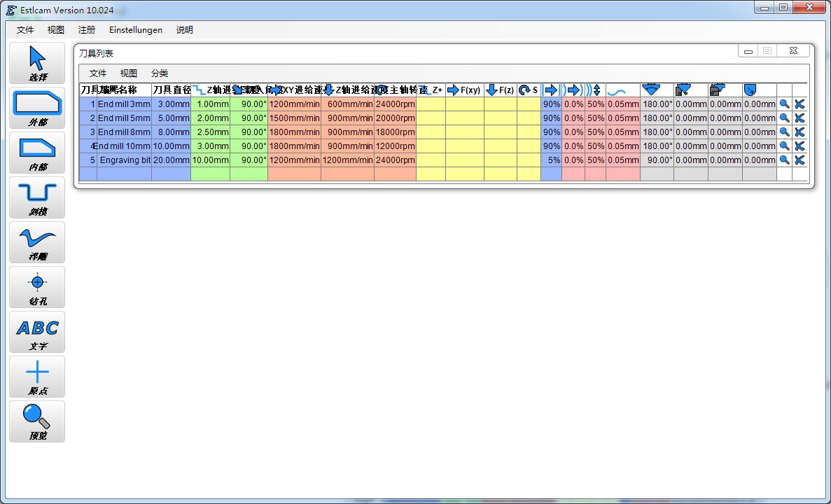Click the 刀具直径 column header

coord(172,90)
